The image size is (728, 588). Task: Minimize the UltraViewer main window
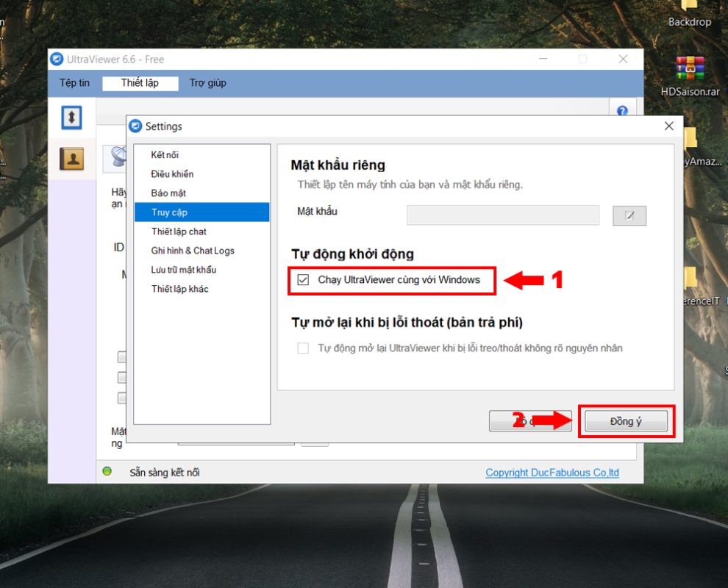point(543,59)
